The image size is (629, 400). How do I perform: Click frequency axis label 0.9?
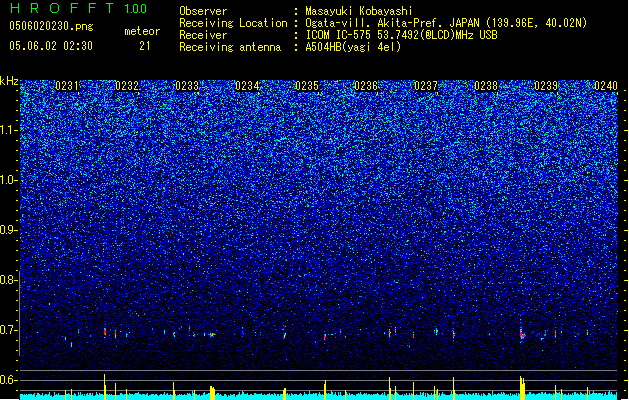[x=8, y=230]
